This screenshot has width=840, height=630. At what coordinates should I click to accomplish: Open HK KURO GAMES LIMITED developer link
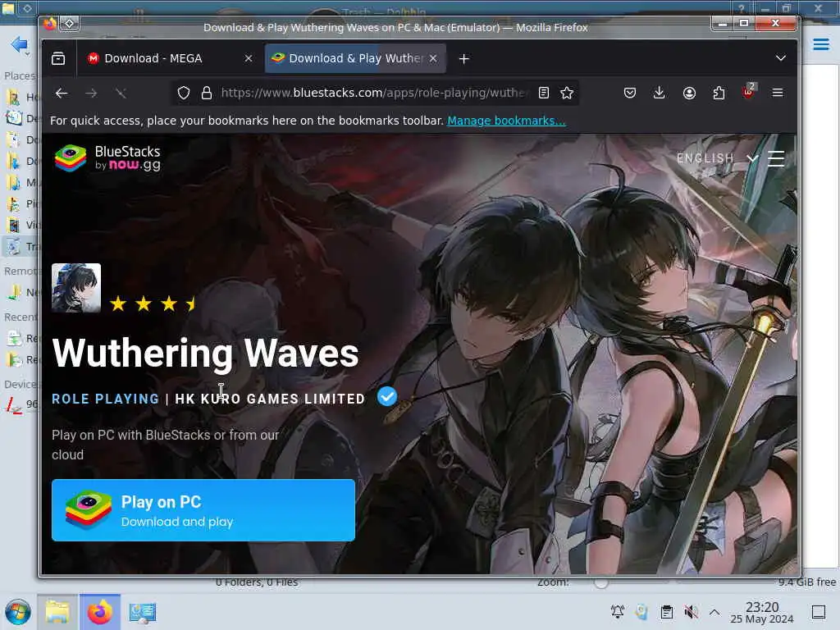click(x=270, y=399)
